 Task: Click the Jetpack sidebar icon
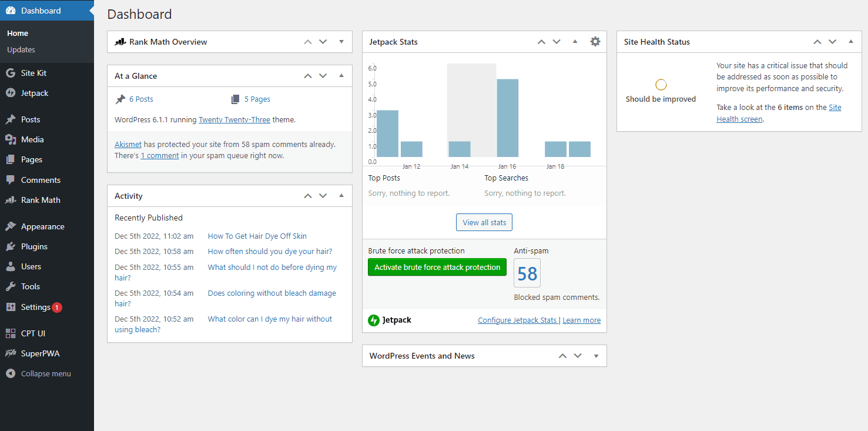[11, 93]
